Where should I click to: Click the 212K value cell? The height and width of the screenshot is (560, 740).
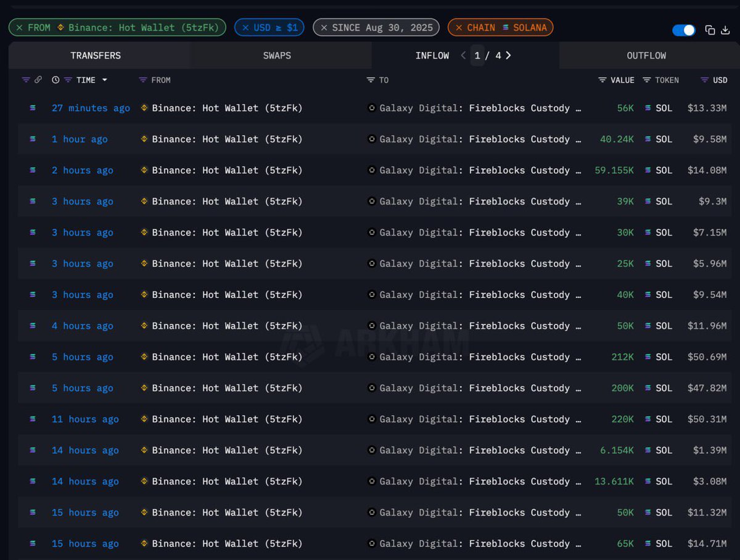coord(622,357)
